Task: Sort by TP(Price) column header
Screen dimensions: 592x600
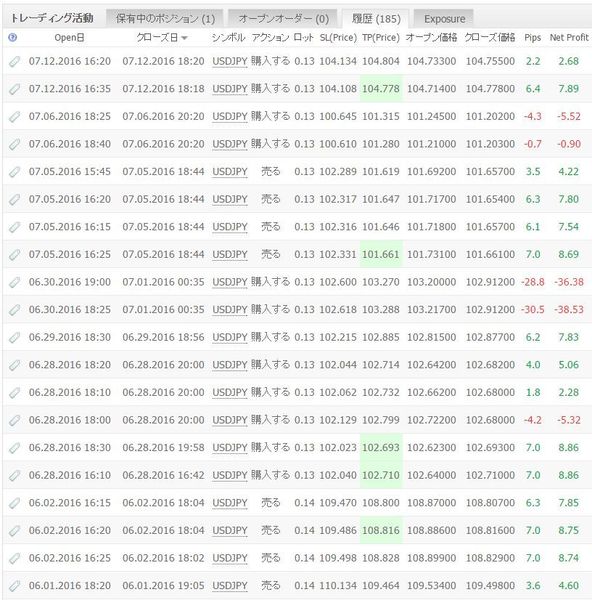Action: [x=381, y=38]
